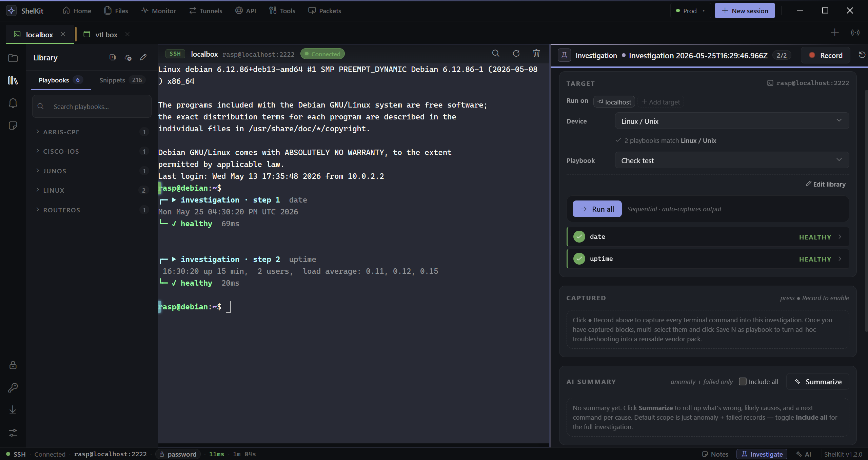Click the 11ms latency status bar value
This screenshot has width=868, height=460.
click(x=217, y=454)
